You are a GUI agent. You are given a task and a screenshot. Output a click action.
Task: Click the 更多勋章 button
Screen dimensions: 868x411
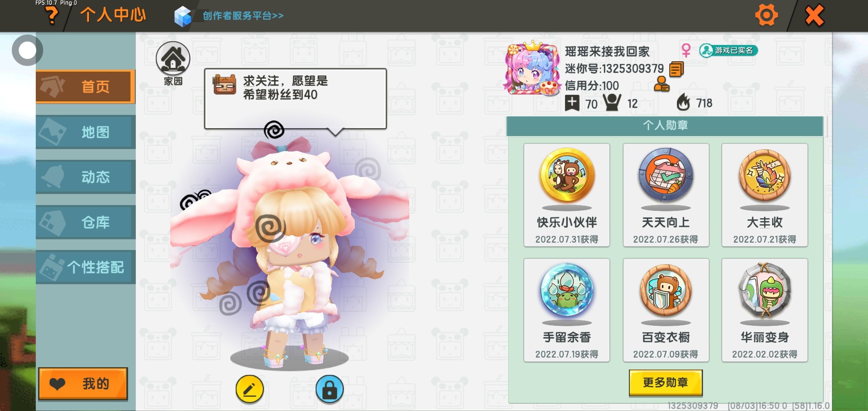coord(665,382)
